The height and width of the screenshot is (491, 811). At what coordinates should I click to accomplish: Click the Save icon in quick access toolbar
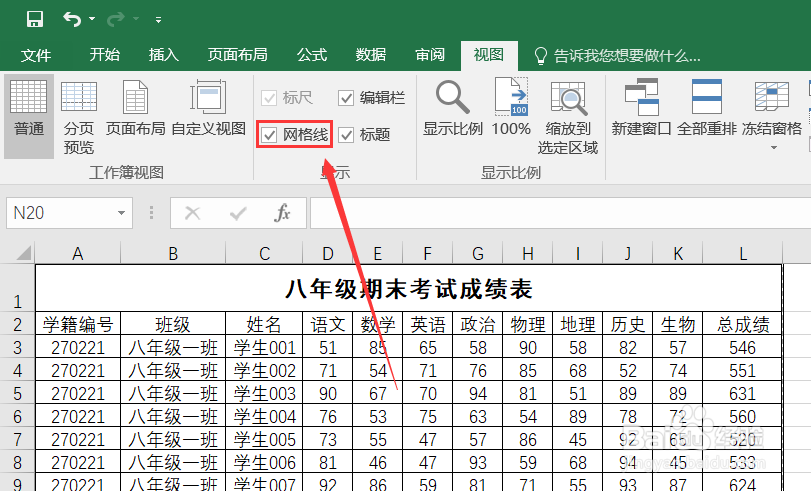[x=35, y=19]
